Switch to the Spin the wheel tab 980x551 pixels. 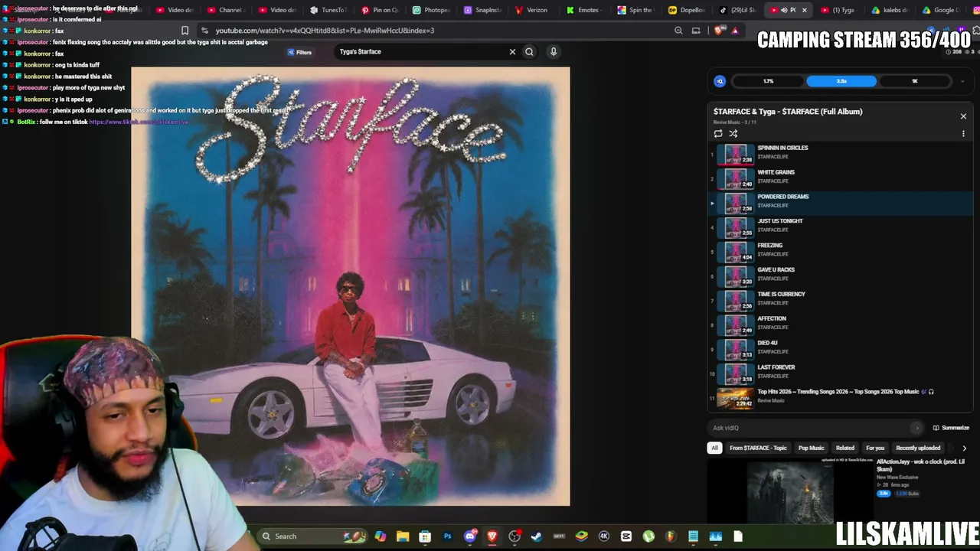tap(635, 10)
